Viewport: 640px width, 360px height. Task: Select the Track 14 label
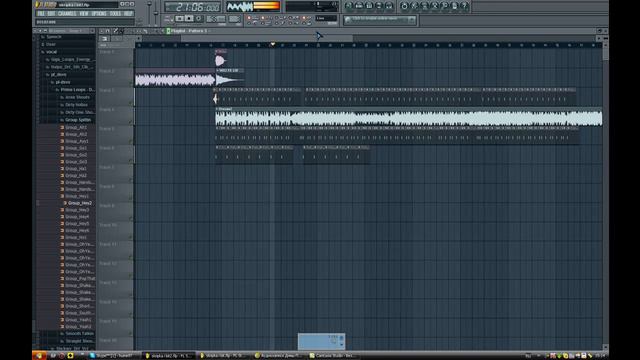pyautogui.click(x=108, y=302)
